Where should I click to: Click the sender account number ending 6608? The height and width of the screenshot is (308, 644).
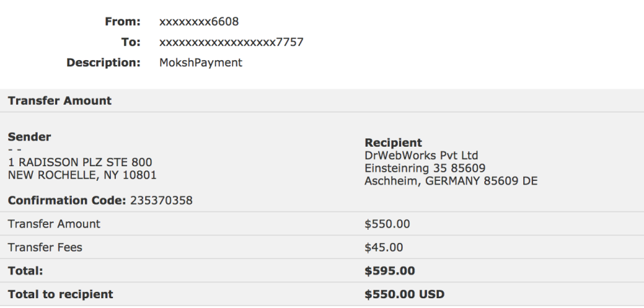[x=199, y=22]
